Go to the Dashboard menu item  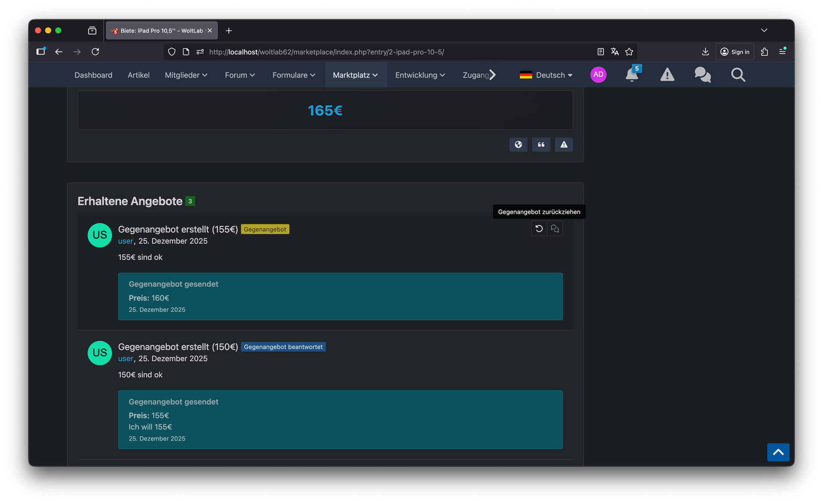coord(93,75)
